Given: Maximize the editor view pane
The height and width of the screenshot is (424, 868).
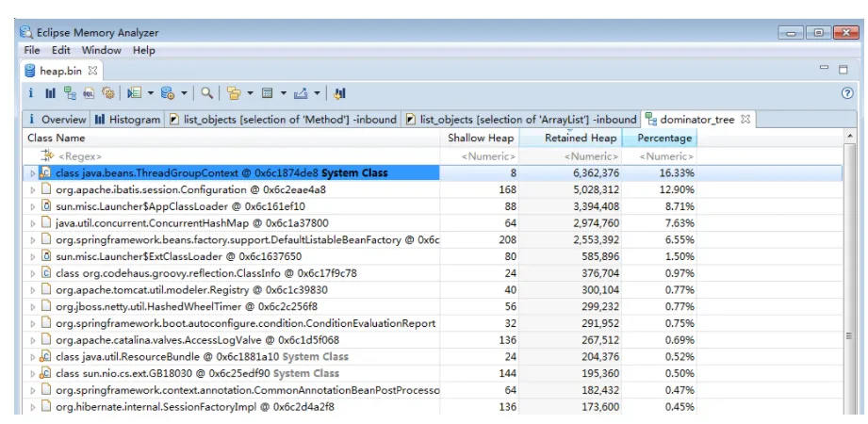Looking at the screenshot, I should point(843,69).
